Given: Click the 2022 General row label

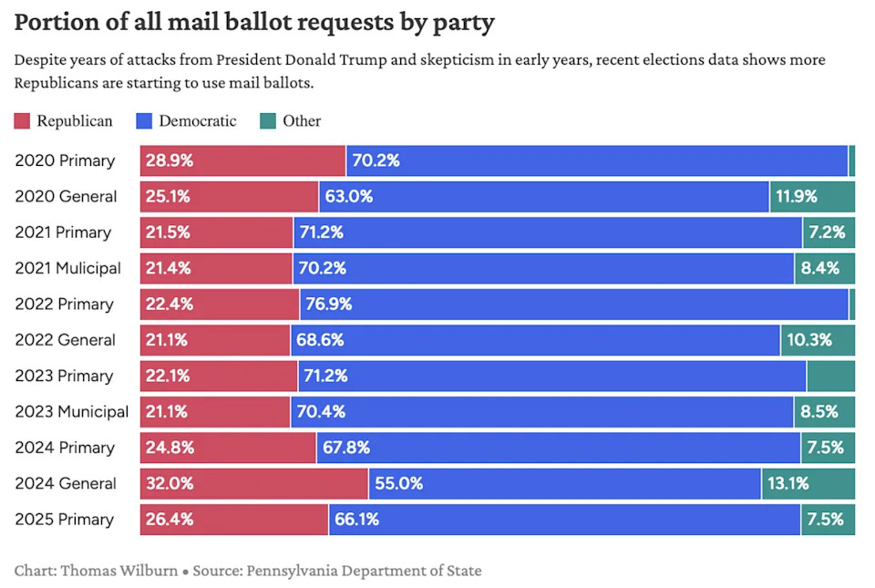Looking at the screenshot, I should tap(66, 340).
